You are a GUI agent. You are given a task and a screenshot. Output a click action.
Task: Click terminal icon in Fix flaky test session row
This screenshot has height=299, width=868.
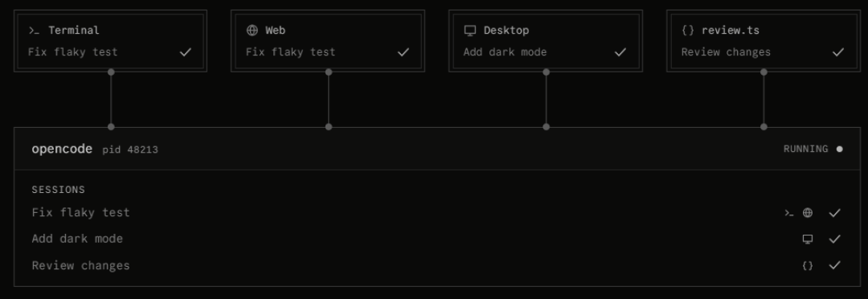789,213
